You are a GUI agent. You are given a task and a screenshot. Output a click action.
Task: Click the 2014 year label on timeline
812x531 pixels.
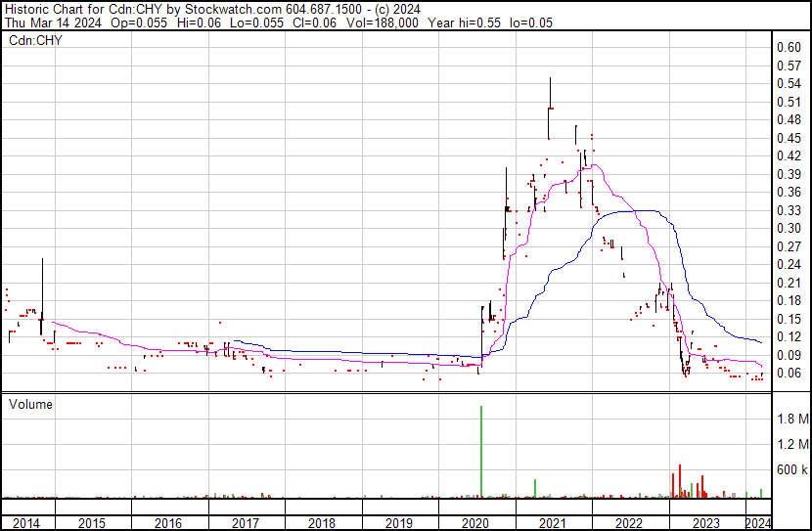tap(25, 523)
